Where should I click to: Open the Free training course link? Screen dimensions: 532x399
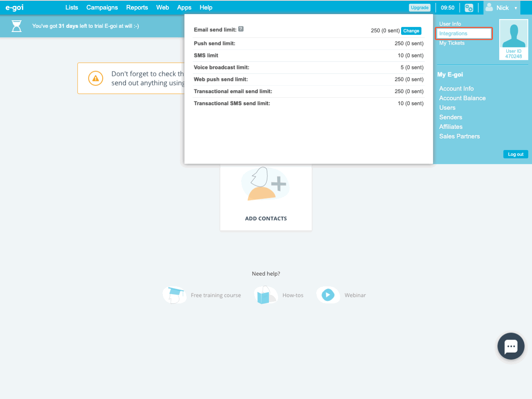pos(215,295)
